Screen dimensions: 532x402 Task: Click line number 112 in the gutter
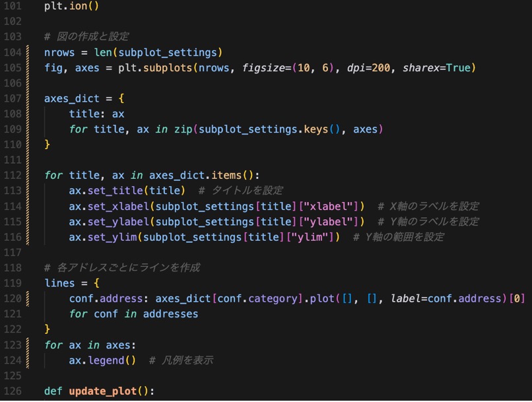point(11,175)
